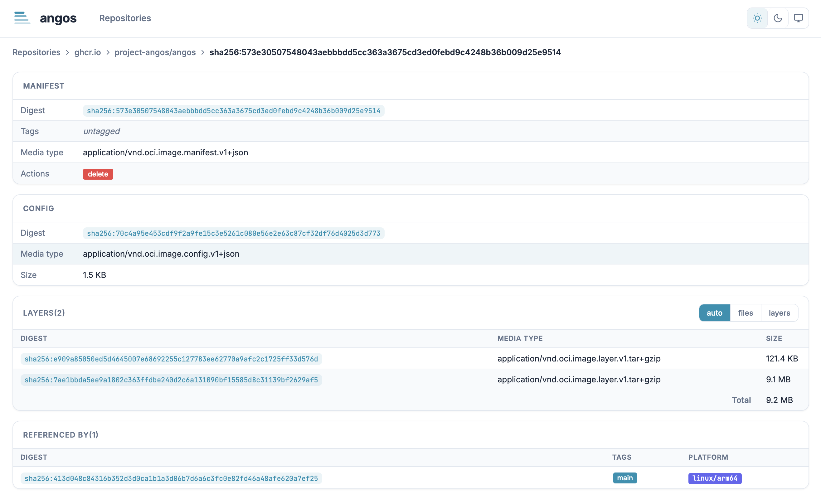The height and width of the screenshot is (504, 821).
Task: Open referencing digest sha256:413d048c link
Action: coord(171,478)
